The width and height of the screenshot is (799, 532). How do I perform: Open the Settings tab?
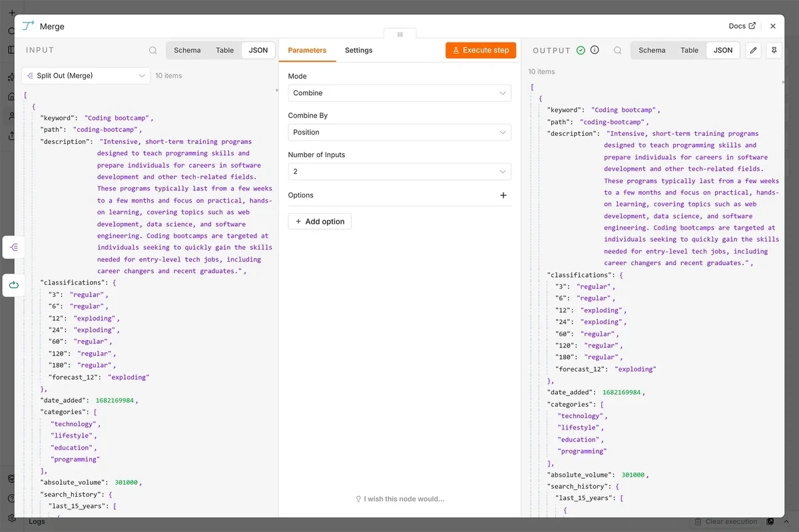click(359, 50)
